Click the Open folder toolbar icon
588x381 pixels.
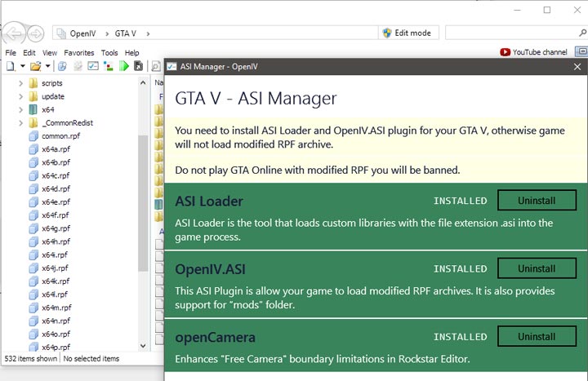point(35,66)
